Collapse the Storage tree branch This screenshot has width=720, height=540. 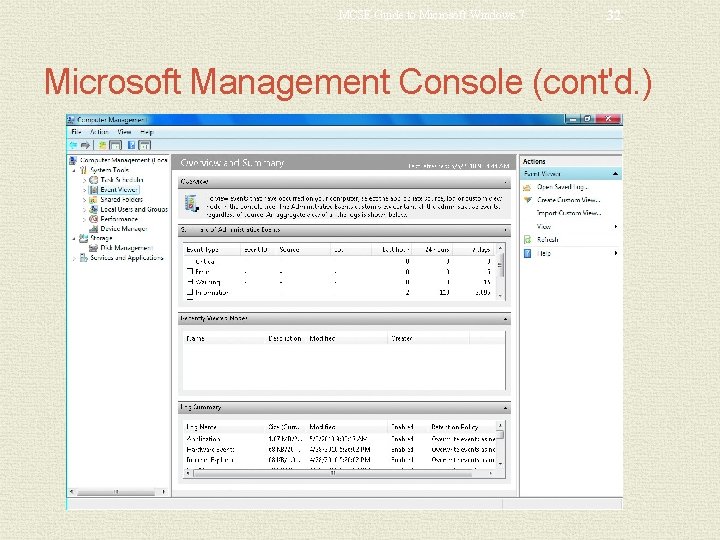[x=74, y=239]
